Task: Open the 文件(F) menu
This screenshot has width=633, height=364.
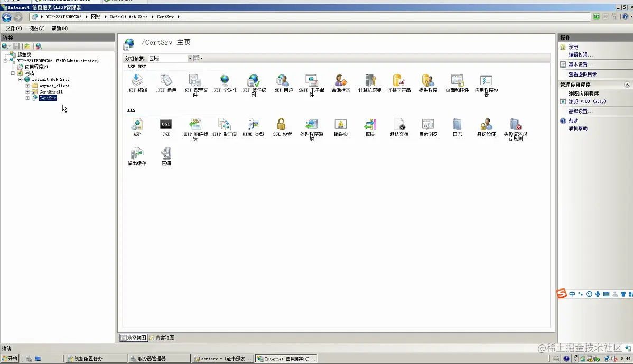Action: [x=13, y=28]
